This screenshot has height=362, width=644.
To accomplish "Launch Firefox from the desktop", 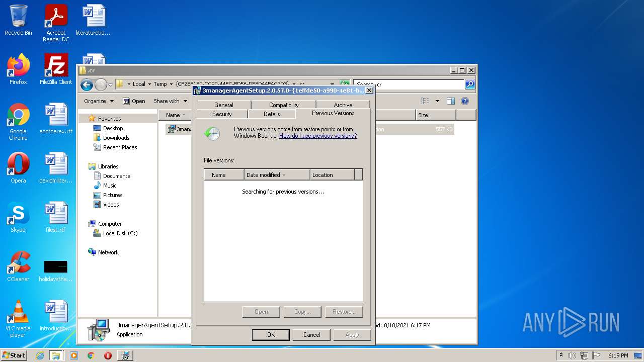I will [18, 69].
